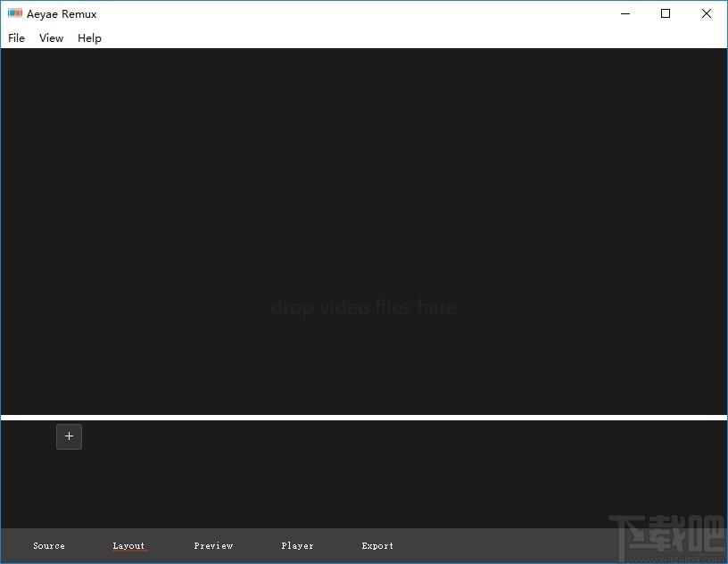Screen dimensions: 728x564
Task: Minimize the Aeyae Remux window
Action: click(x=625, y=13)
